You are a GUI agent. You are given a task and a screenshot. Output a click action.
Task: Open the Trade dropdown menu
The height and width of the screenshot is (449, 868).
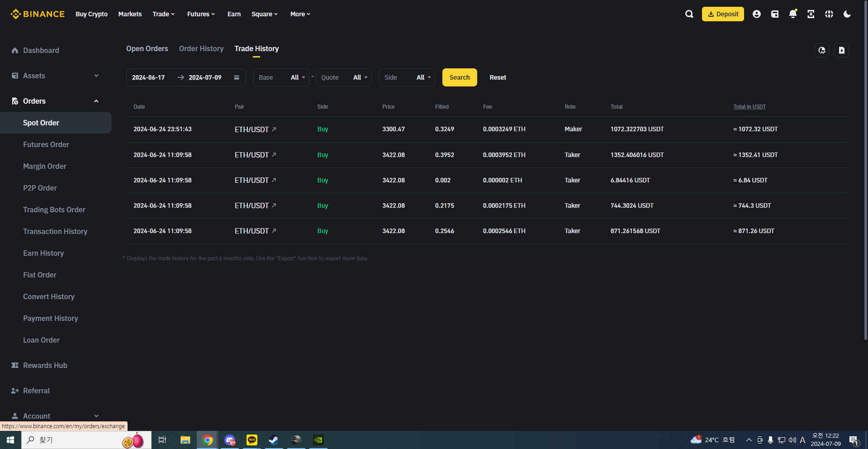pyautogui.click(x=163, y=14)
